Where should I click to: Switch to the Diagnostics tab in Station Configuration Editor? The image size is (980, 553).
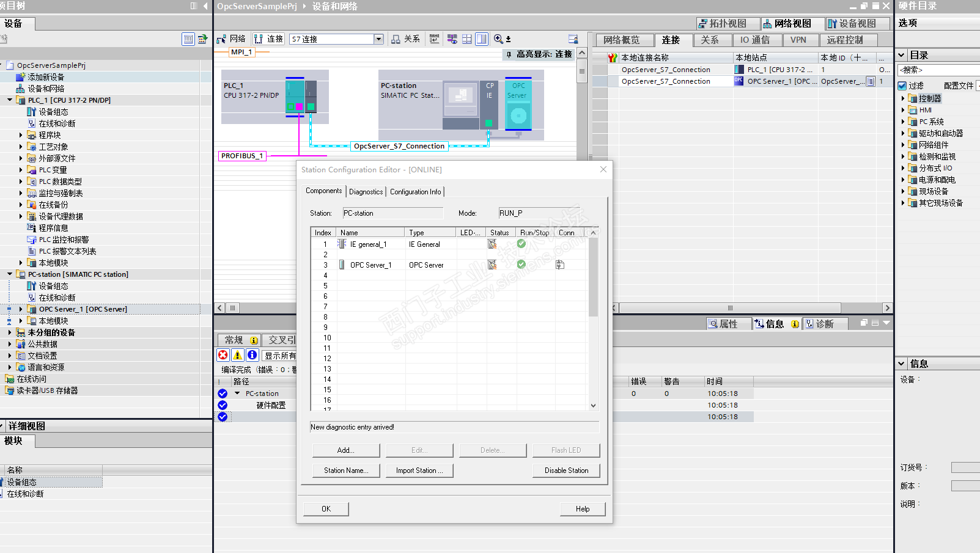point(366,192)
